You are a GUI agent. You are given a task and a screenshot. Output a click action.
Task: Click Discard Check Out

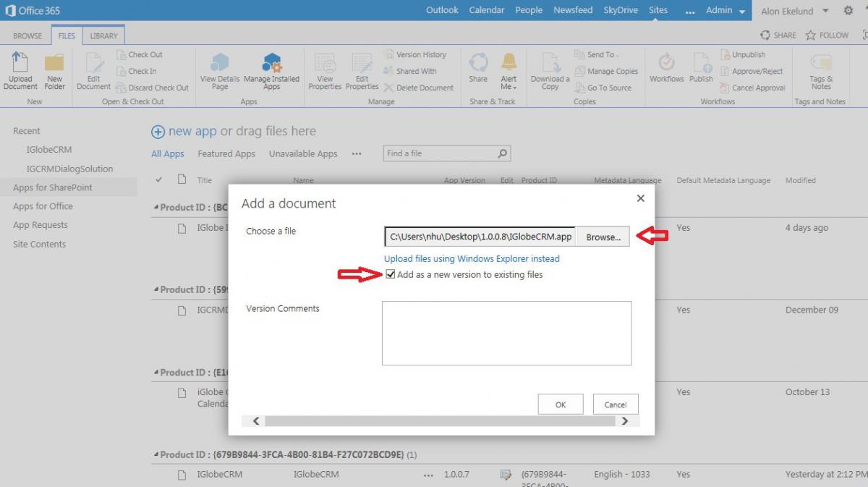[153, 88]
